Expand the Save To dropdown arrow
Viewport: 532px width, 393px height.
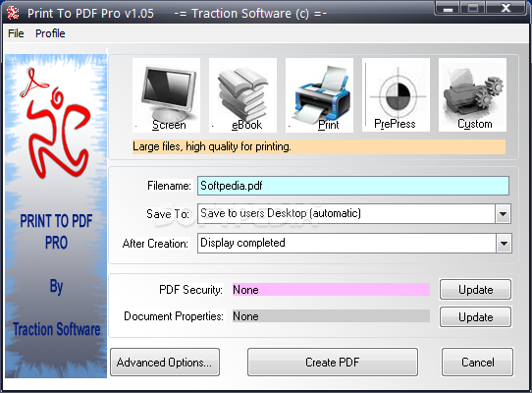click(504, 214)
